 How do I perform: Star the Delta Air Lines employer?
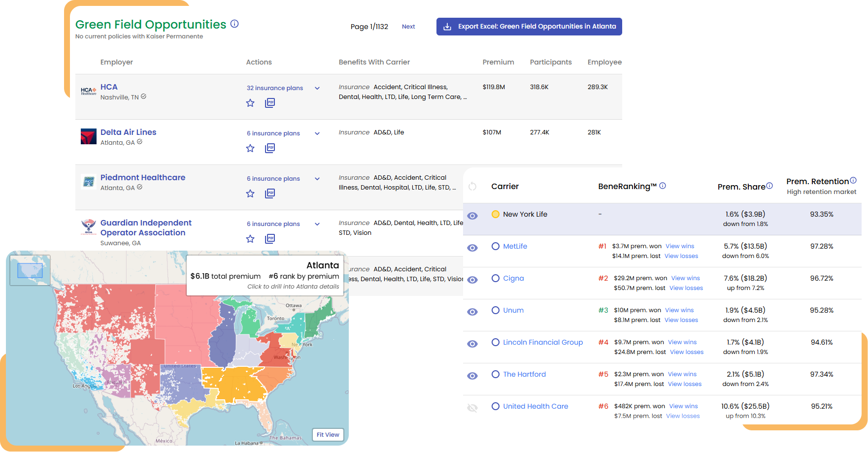250,148
